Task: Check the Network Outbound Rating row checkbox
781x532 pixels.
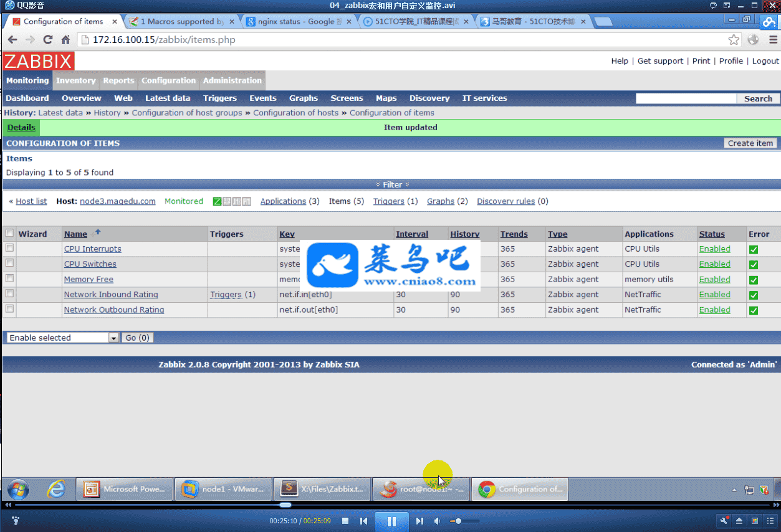Action: 9,309
